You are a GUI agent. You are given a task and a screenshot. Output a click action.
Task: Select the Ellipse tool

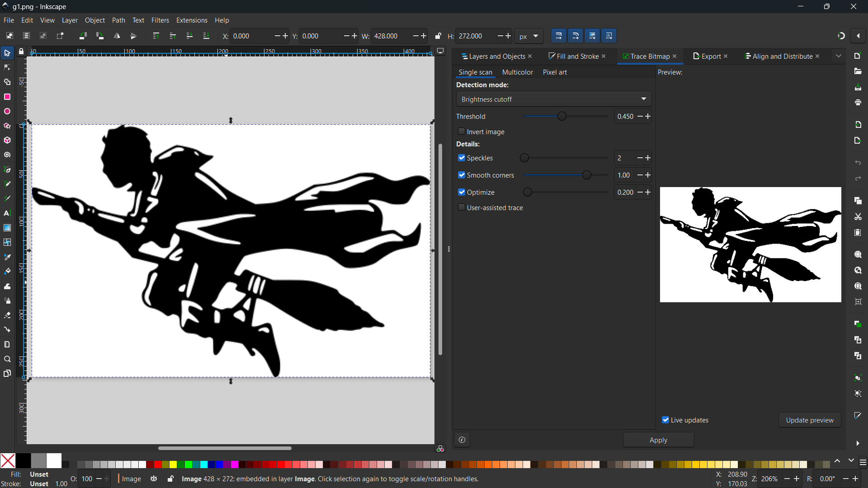point(7,112)
